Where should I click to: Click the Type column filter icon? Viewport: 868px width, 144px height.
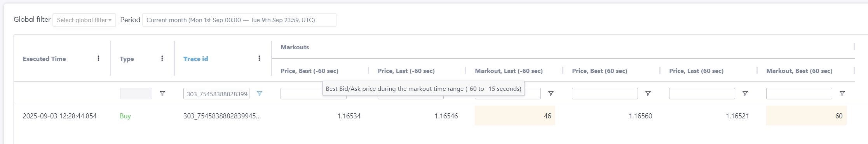(162, 94)
